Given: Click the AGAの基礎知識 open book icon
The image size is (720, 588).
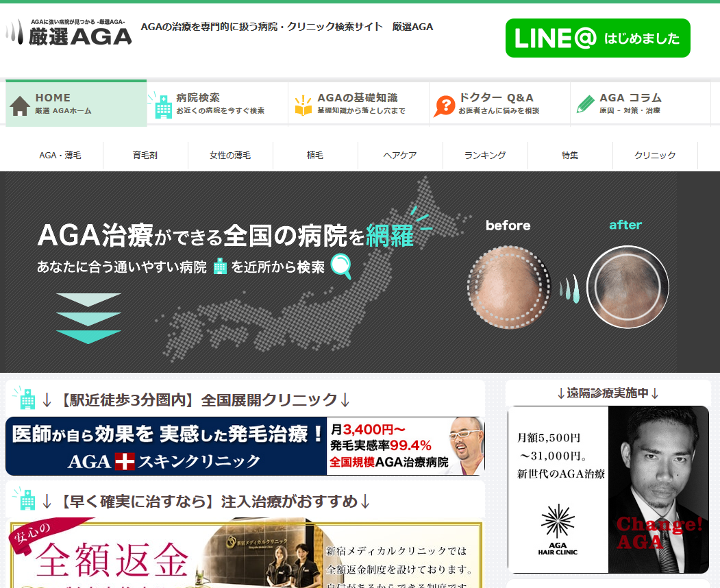Looking at the screenshot, I should pos(303,106).
